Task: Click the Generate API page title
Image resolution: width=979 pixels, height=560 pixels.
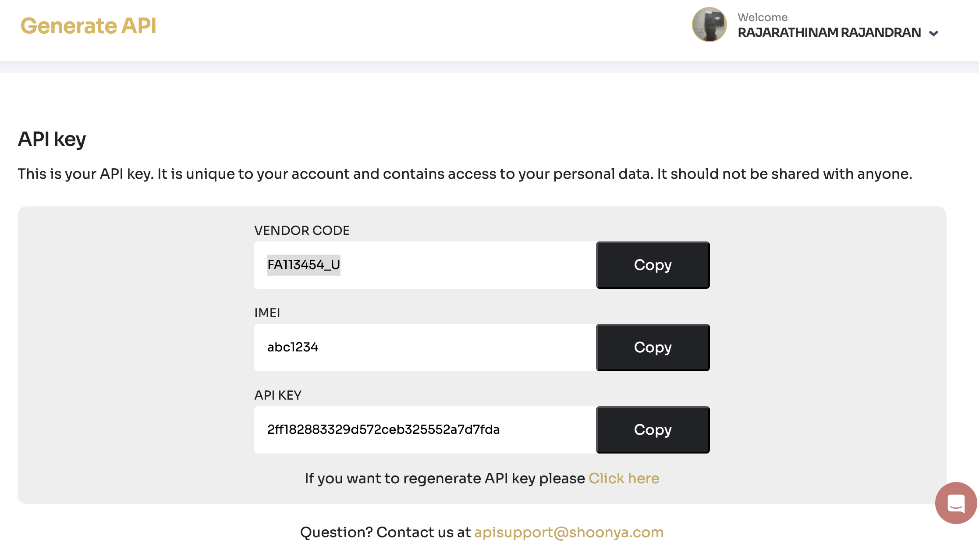Action: (88, 25)
